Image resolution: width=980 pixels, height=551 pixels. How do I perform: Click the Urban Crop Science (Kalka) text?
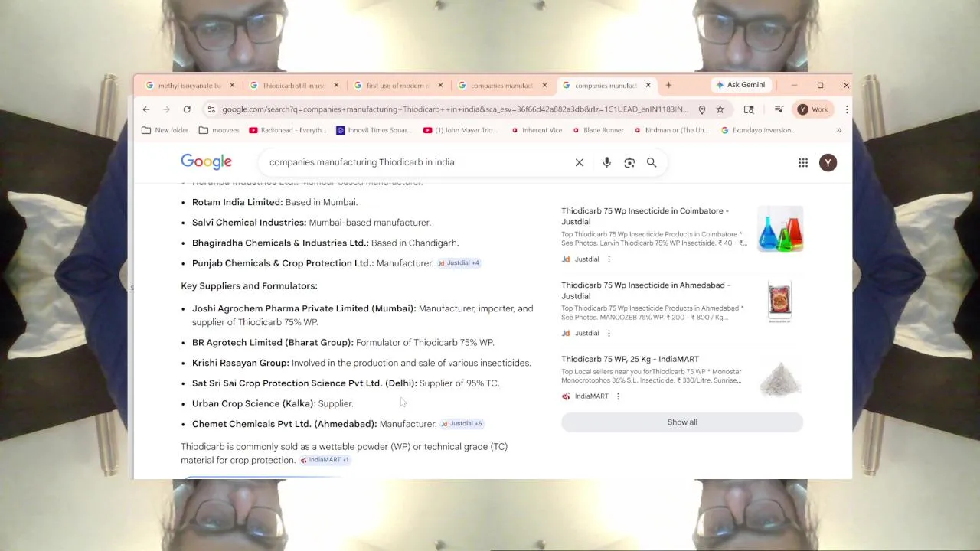click(253, 403)
